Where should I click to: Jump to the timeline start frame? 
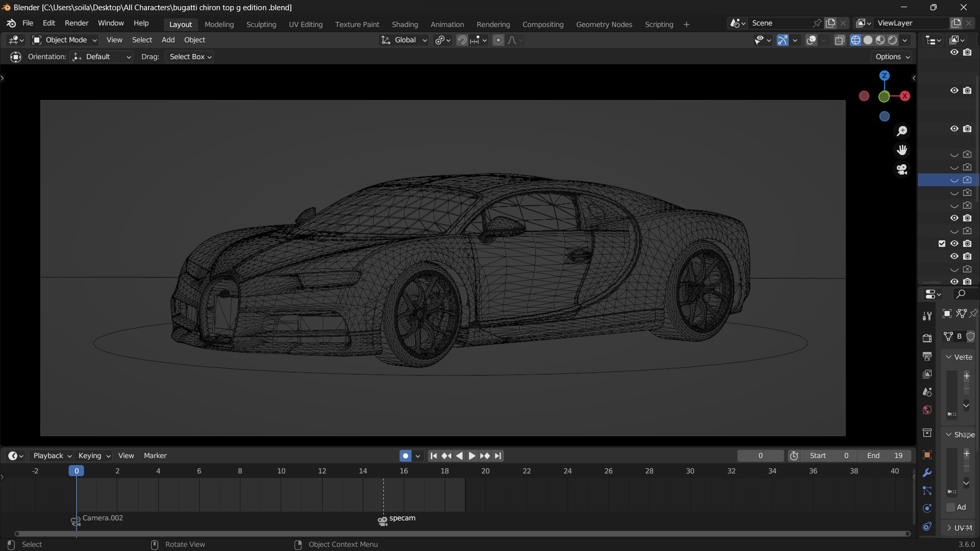pos(433,456)
